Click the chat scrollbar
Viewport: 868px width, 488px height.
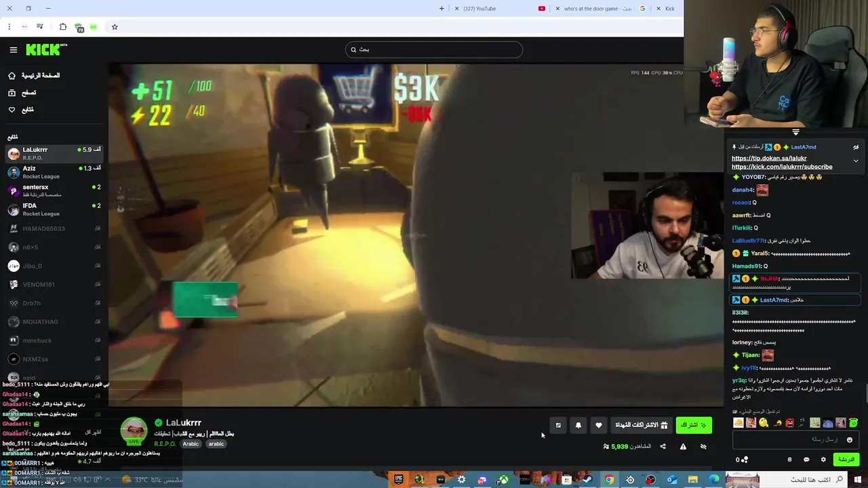pyautogui.click(x=865, y=393)
